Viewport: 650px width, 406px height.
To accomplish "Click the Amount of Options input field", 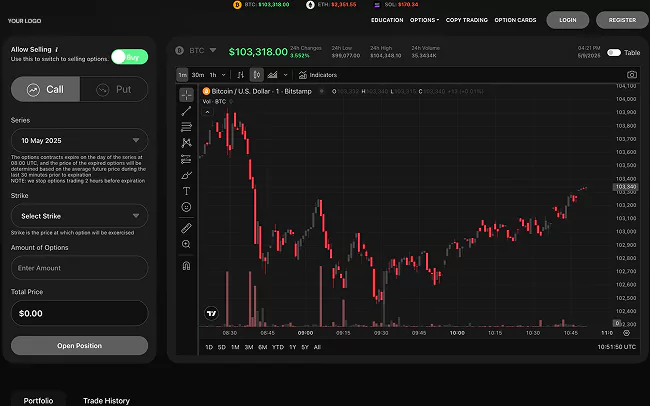I will click(x=79, y=267).
